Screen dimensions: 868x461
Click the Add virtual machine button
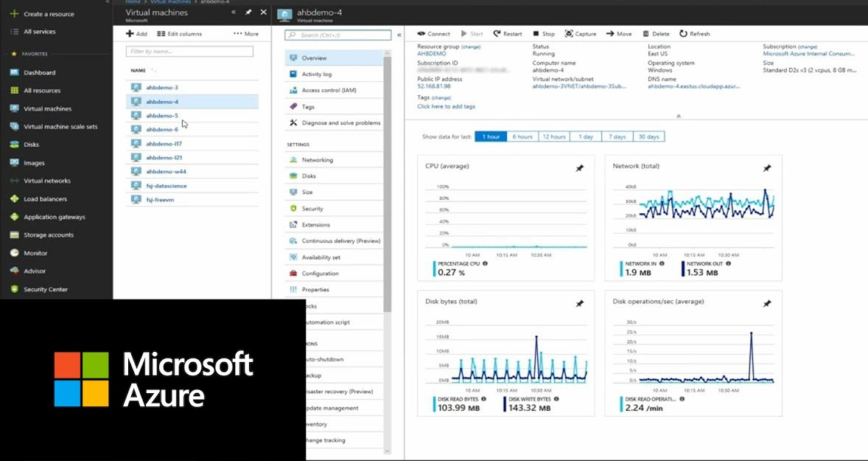coord(136,34)
